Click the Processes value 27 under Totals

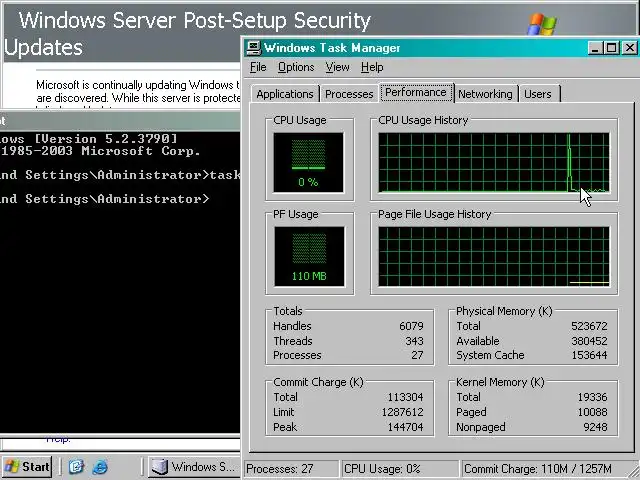click(417, 355)
